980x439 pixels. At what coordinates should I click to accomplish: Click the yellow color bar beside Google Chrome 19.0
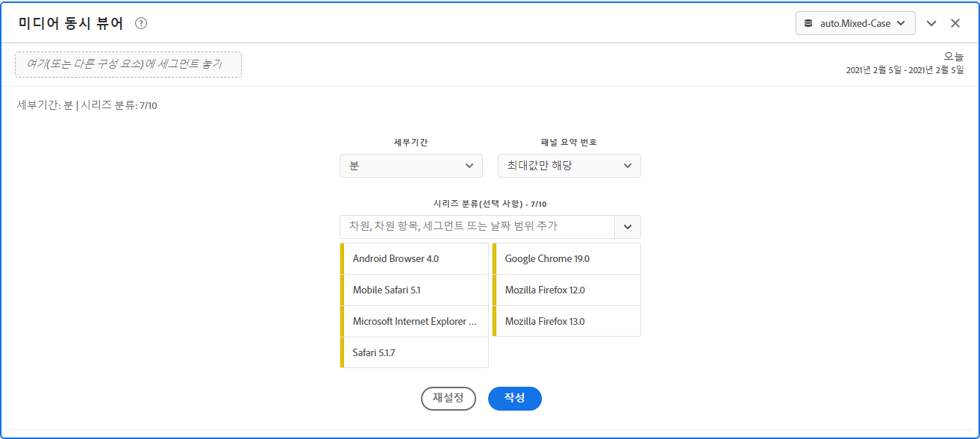(494, 258)
